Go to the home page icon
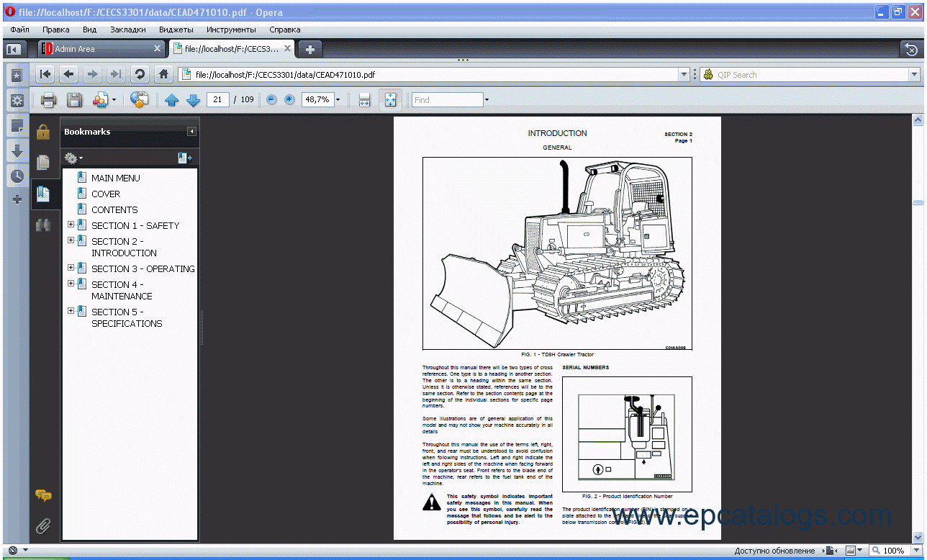Image resolution: width=927 pixels, height=560 pixels. [x=164, y=74]
